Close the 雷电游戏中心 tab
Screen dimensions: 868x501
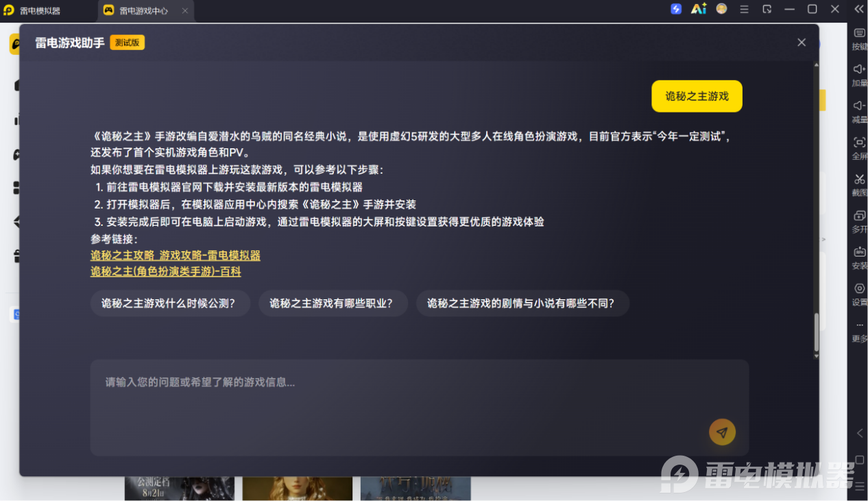(x=185, y=11)
